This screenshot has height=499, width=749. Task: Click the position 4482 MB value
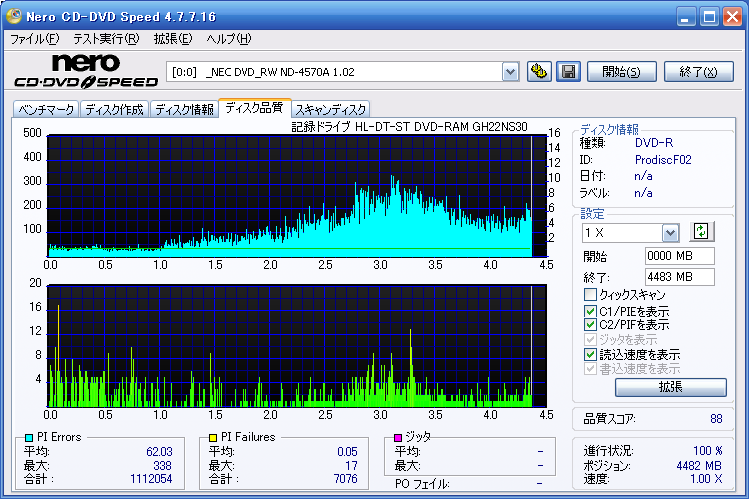click(x=699, y=466)
